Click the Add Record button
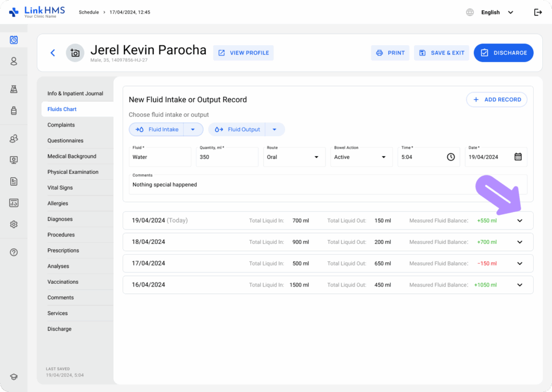This screenshot has height=392, width=552. click(496, 100)
